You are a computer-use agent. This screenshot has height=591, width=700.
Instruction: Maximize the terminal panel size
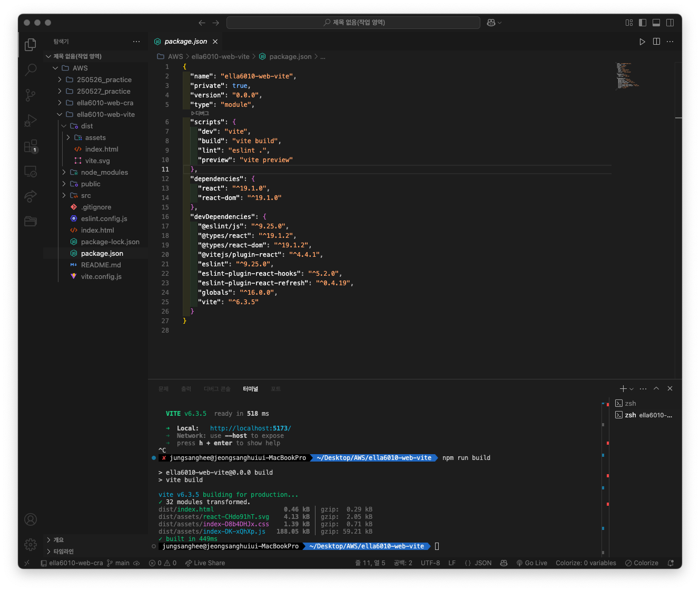coord(656,388)
